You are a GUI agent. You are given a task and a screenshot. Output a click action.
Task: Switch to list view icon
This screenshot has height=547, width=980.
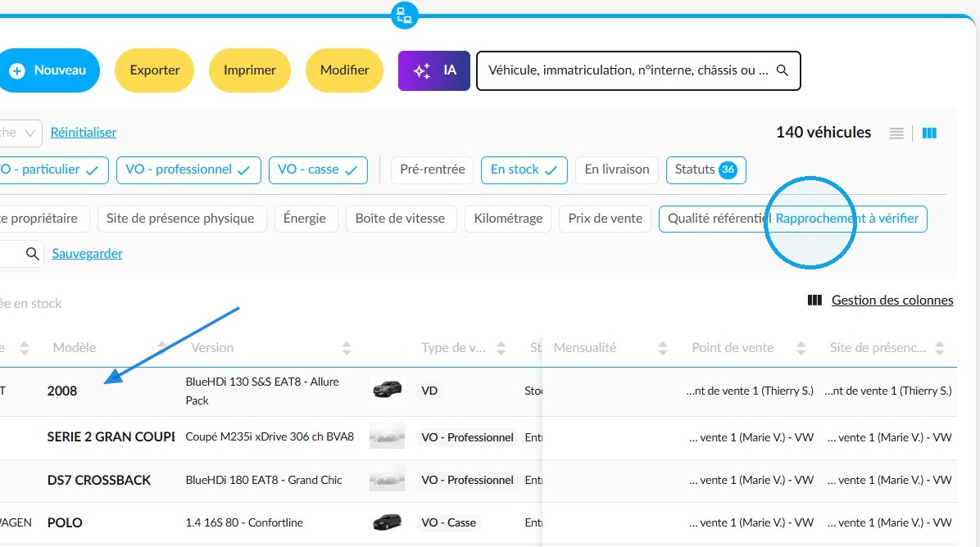[896, 133]
